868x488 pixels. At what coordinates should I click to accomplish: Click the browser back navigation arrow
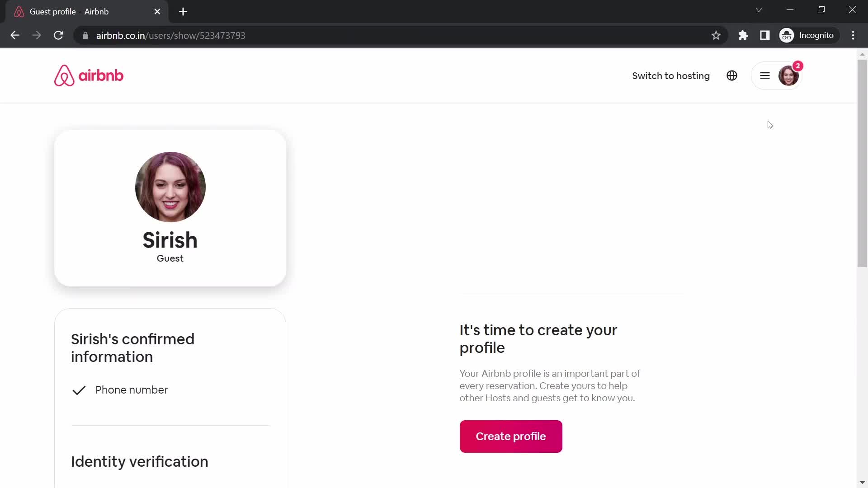tap(15, 35)
